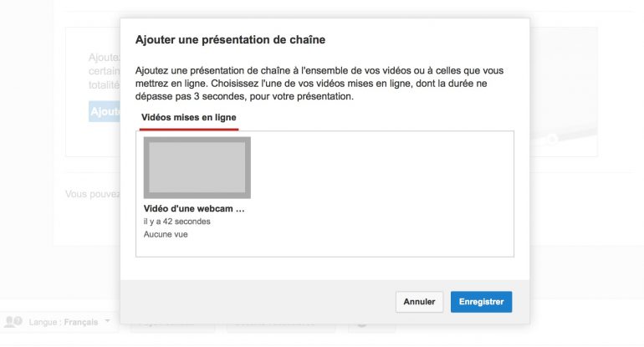Click the 'Aucune vue' view count text
644x347 pixels.
coord(166,235)
